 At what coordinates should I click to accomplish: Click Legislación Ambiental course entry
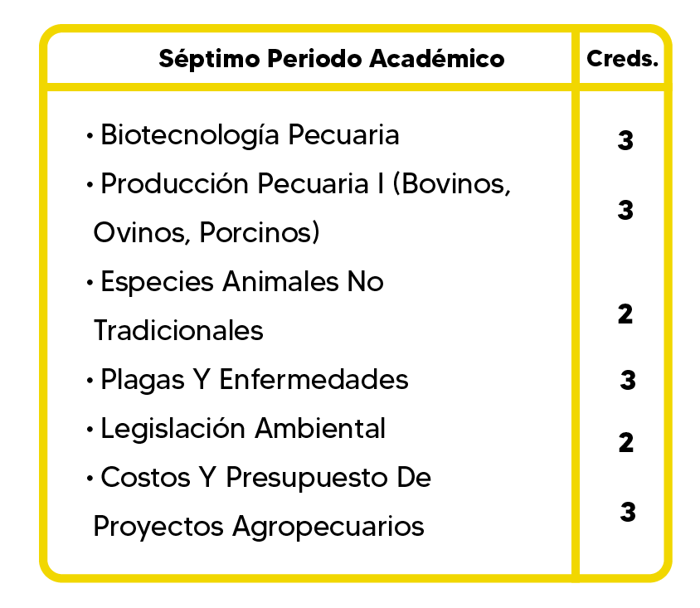coord(243,429)
